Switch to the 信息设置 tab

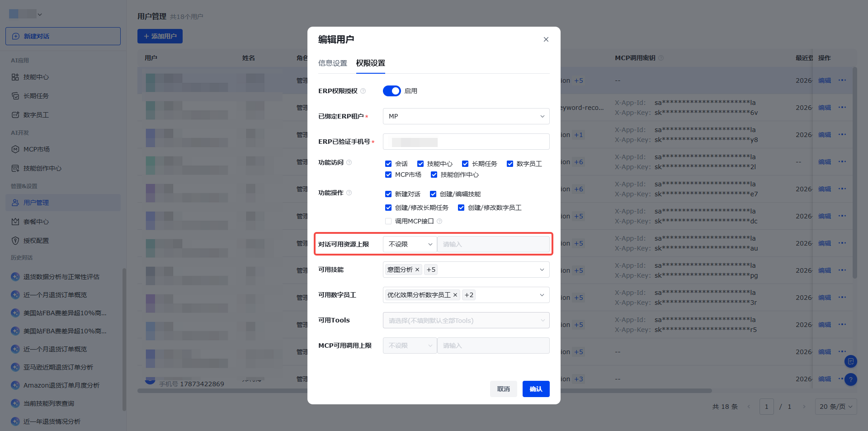(333, 64)
